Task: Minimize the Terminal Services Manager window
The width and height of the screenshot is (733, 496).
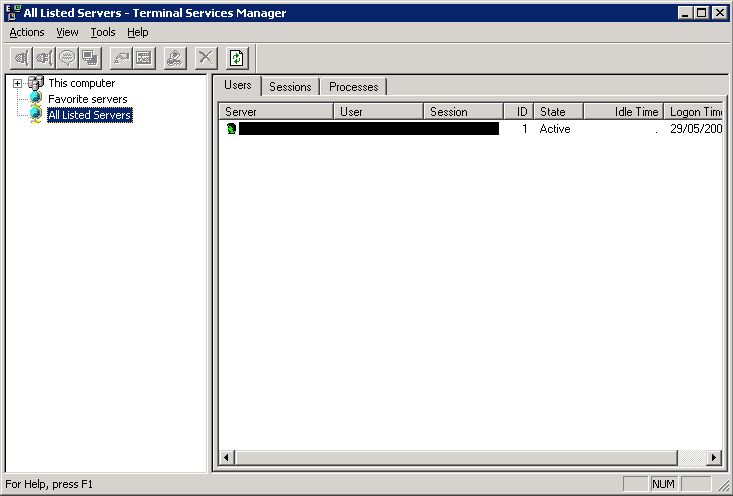Action: 685,13
